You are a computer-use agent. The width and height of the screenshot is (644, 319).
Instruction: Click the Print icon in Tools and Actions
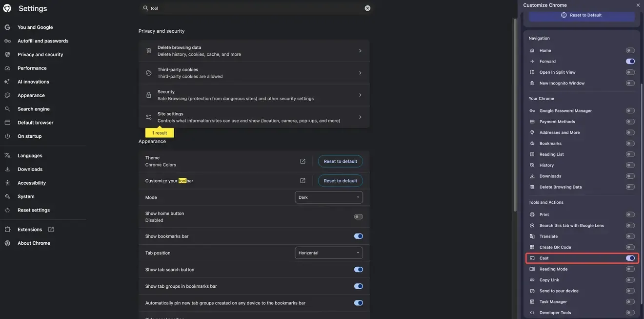(532, 214)
